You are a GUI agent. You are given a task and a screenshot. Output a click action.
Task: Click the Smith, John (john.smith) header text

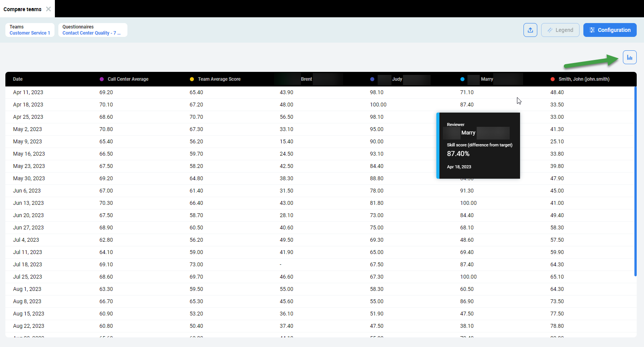pyautogui.click(x=584, y=79)
